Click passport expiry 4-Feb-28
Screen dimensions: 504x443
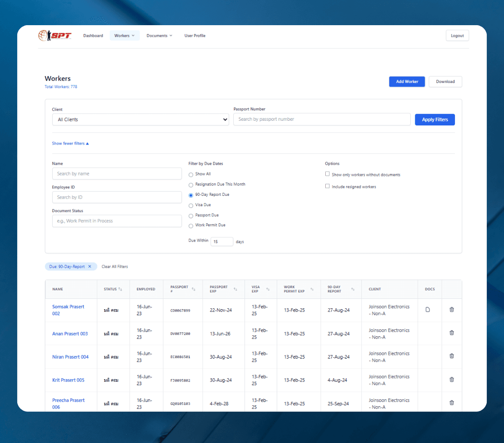pyautogui.click(x=219, y=404)
